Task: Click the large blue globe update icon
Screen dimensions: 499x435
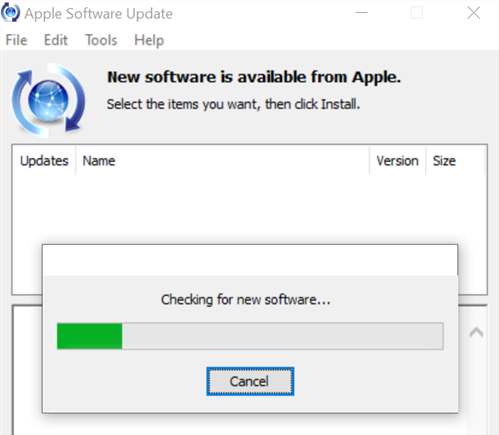Action: [x=48, y=100]
